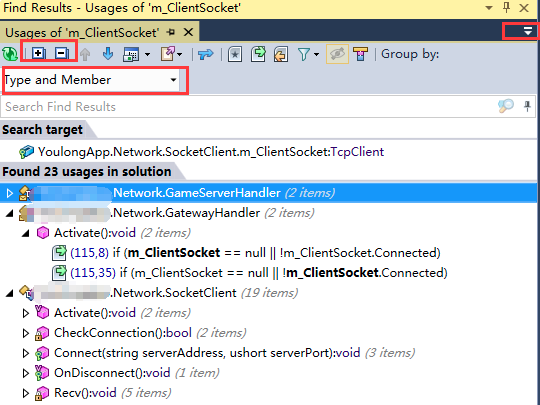Click the Search Find Results input field
Image resolution: width=540 pixels, height=405 pixels.
248,106
